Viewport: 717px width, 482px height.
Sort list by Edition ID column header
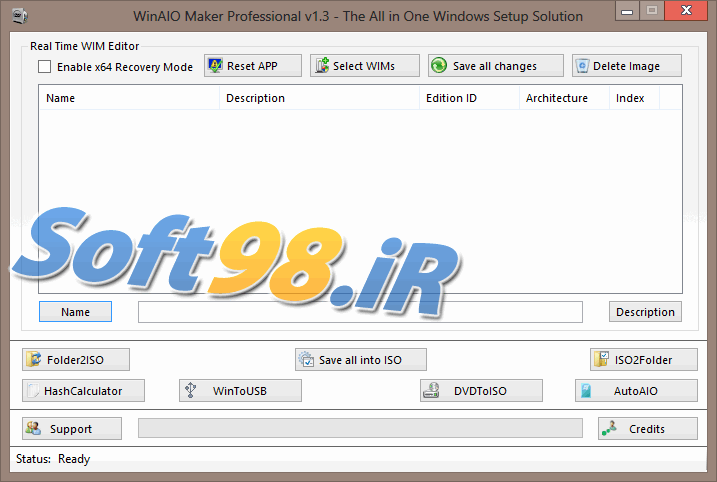[469, 98]
